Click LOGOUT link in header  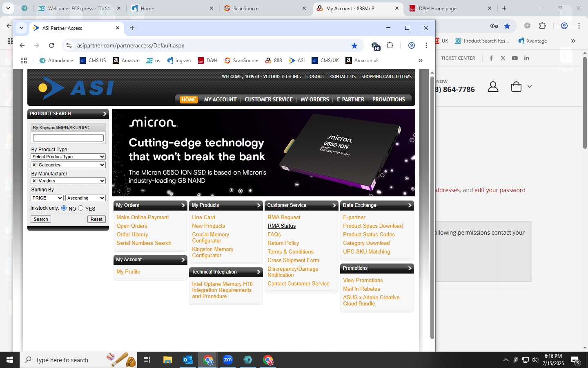[316, 76]
